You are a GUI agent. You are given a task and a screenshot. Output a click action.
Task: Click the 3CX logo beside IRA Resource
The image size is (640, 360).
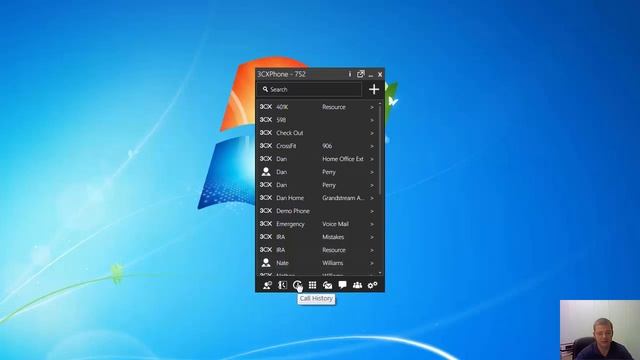click(x=266, y=250)
